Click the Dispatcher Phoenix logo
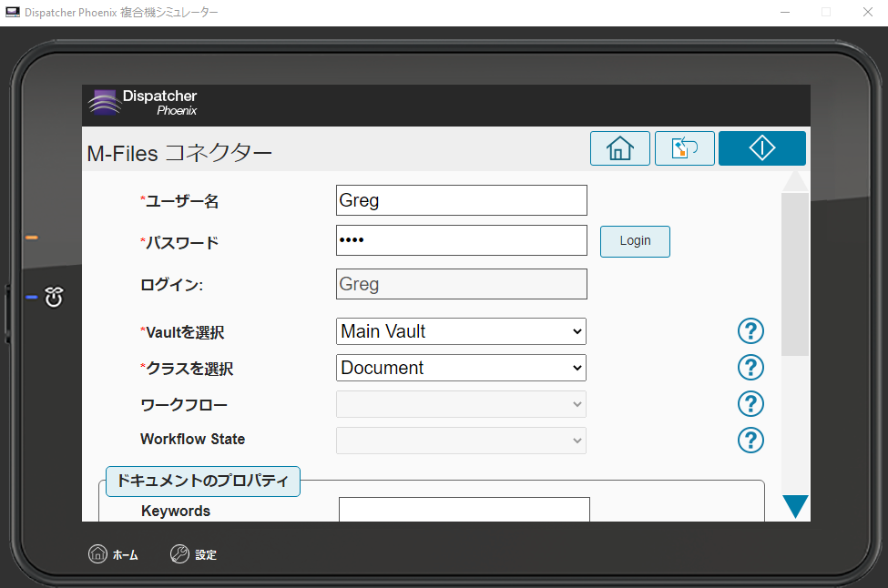Viewport: 888px width, 588px height. pyautogui.click(x=143, y=103)
